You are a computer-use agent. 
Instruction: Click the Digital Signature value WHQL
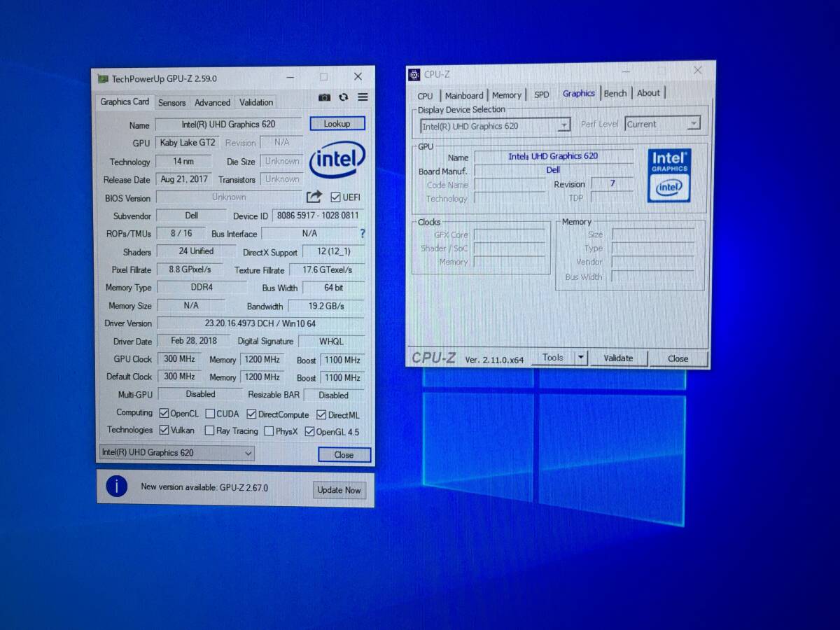(331, 341)
